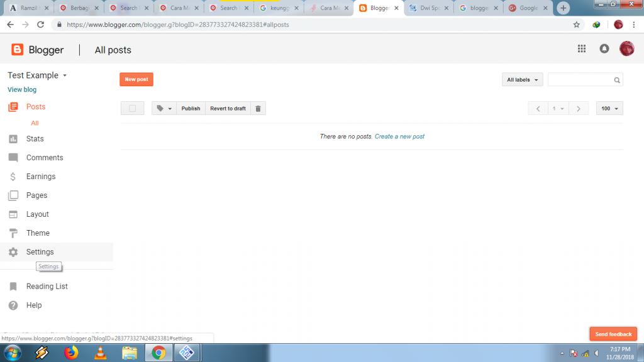This screenshot has height=362, width=644.
Task: Open a new browser tab
Action: click(563, 8)
